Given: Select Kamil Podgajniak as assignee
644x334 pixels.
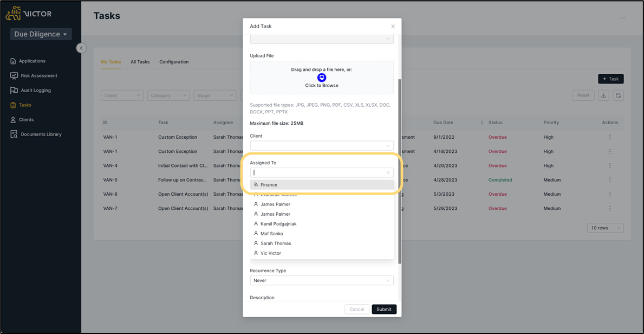Looking at the screenshot, I should (x=322, y=224).
